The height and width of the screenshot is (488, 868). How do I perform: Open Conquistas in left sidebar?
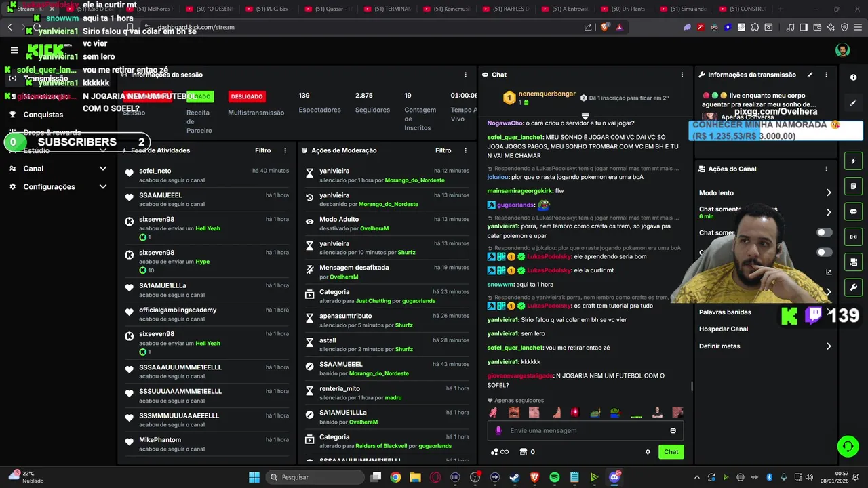click(43, 115)
